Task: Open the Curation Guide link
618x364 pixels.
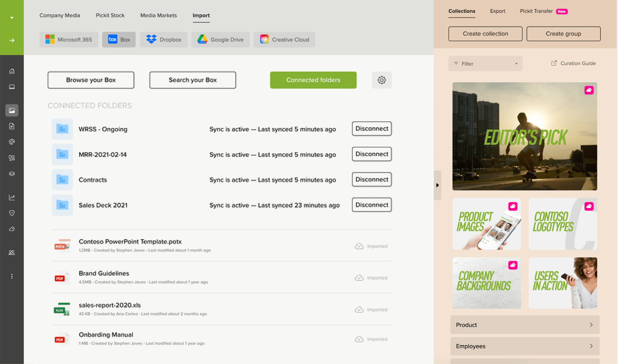Action: 573,63
